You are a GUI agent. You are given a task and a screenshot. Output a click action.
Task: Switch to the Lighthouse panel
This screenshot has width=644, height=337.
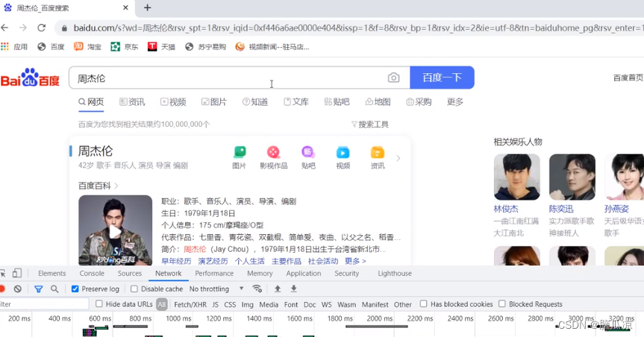point(395,274)
